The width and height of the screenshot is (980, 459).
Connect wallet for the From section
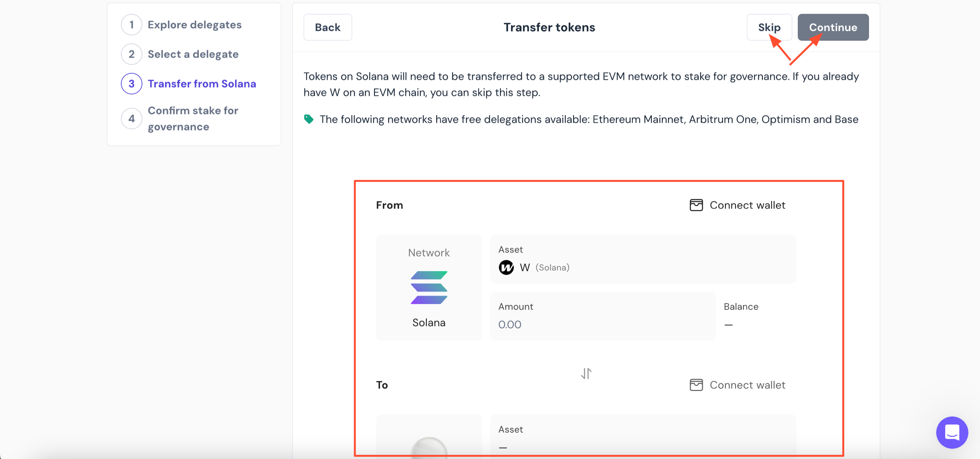click(x=747, y=205)
